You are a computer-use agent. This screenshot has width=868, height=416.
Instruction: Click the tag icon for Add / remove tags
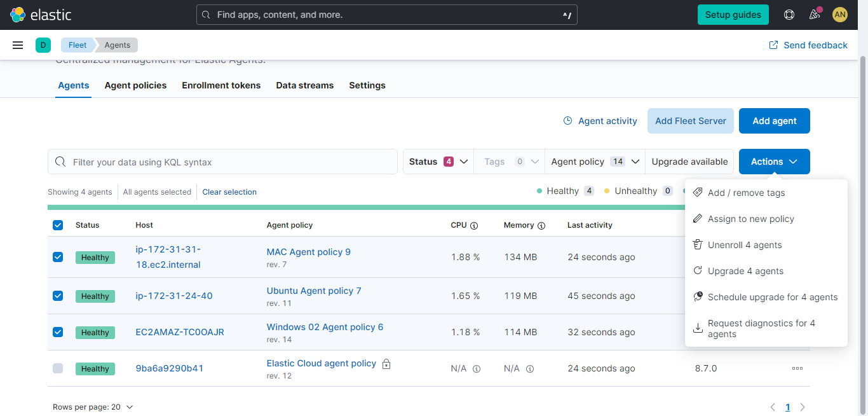(x=697, y=193)
